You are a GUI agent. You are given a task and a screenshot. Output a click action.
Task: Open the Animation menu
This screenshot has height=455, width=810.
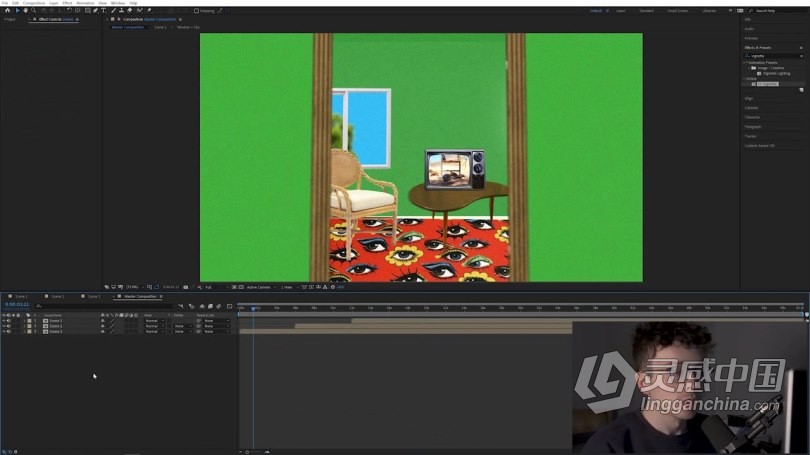[85, 3]
